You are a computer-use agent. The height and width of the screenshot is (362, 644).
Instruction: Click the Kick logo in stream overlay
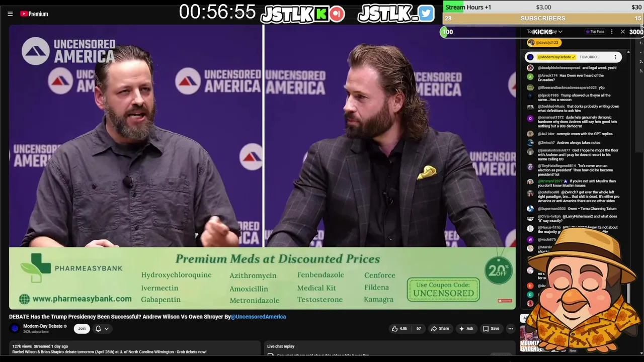tap(321, 14)
